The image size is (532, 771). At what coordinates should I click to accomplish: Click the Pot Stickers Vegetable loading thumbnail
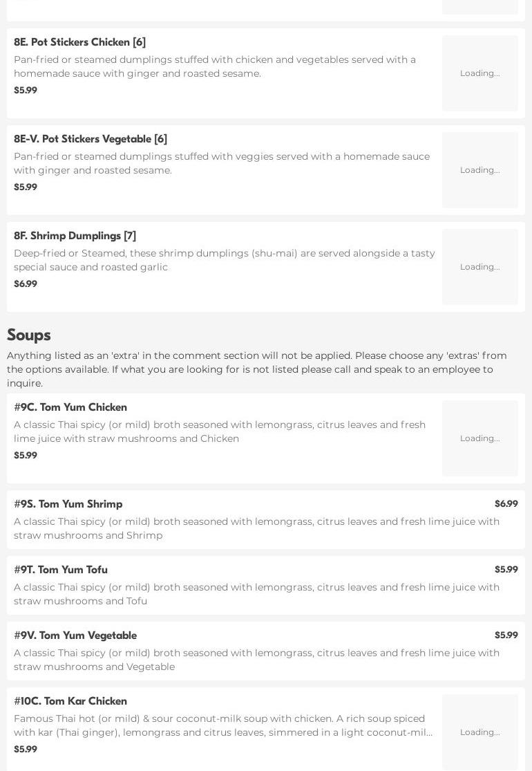(x=479, y=170)
